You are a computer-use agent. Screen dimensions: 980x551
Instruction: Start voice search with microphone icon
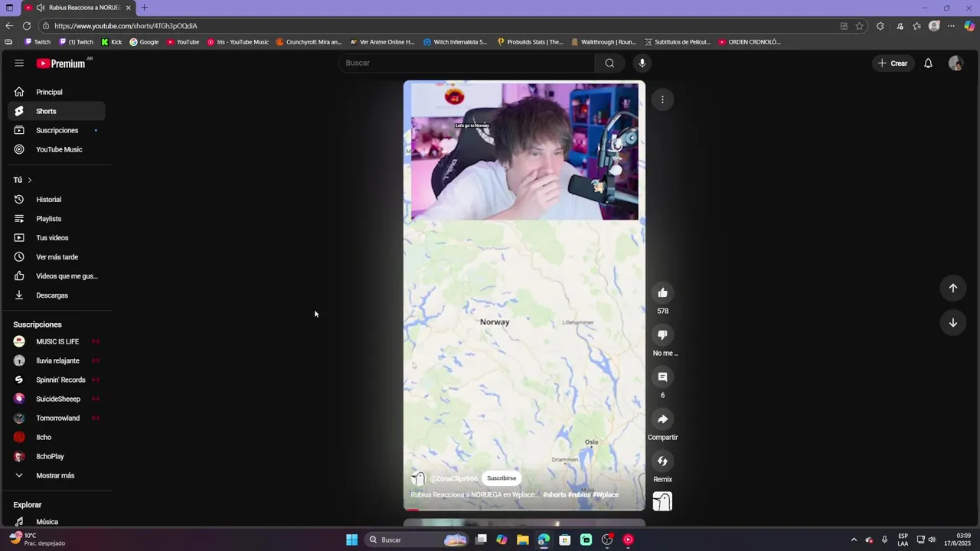(x=642, y=63)
